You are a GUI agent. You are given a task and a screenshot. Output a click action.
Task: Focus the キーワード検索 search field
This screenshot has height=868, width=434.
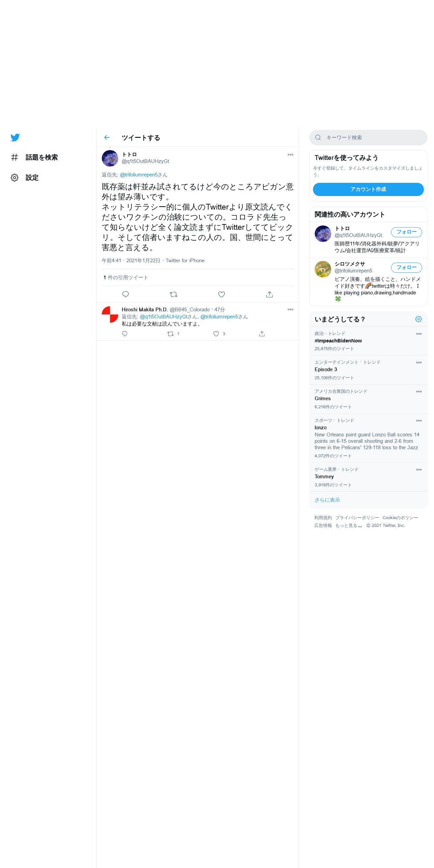368,138
